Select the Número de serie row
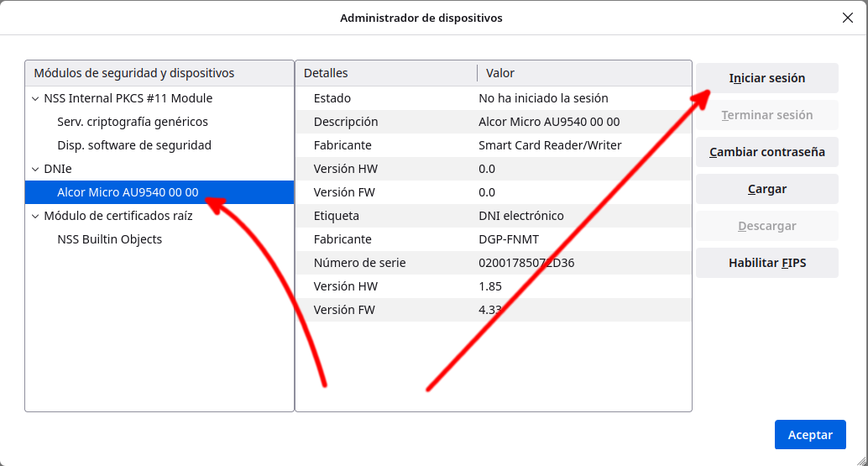The image size is (868, 466). pyautogui.click(x=494, y=263)
